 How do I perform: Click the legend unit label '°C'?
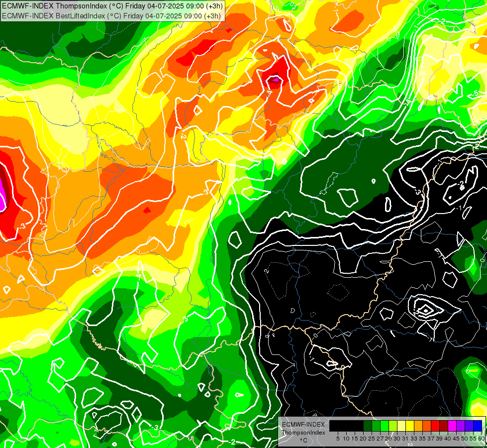[304, 441]
